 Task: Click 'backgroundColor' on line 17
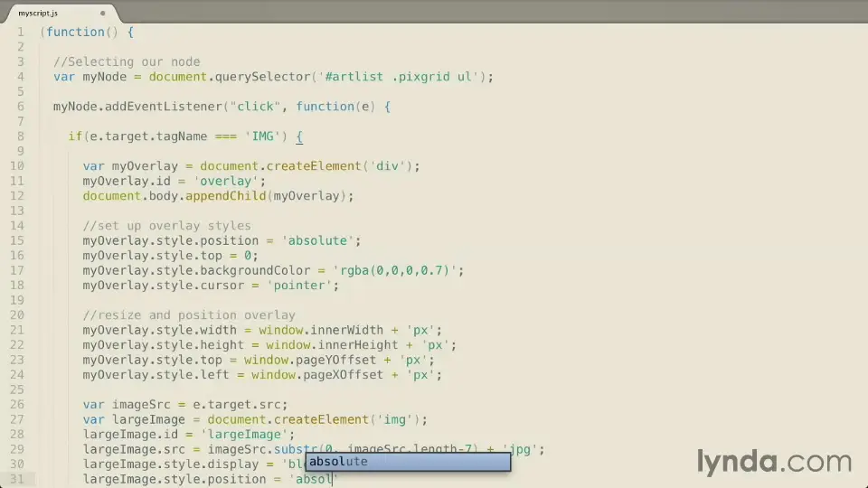pyautogui.click(x=255, y=270)
